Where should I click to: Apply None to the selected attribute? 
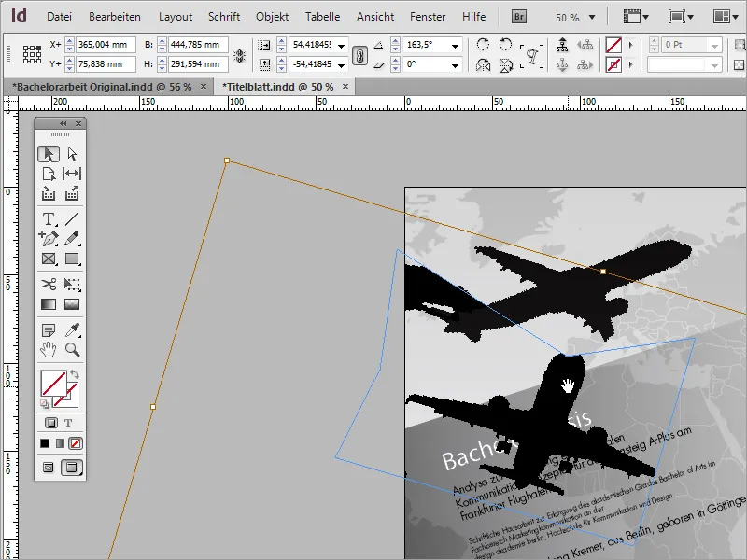tap(76, 443)
